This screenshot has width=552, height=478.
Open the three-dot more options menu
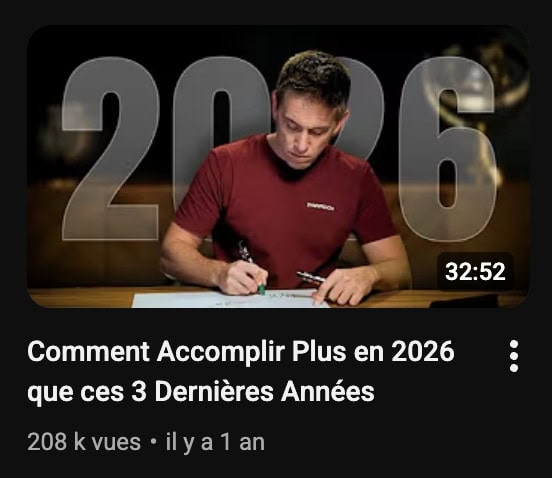coord(514,356)
